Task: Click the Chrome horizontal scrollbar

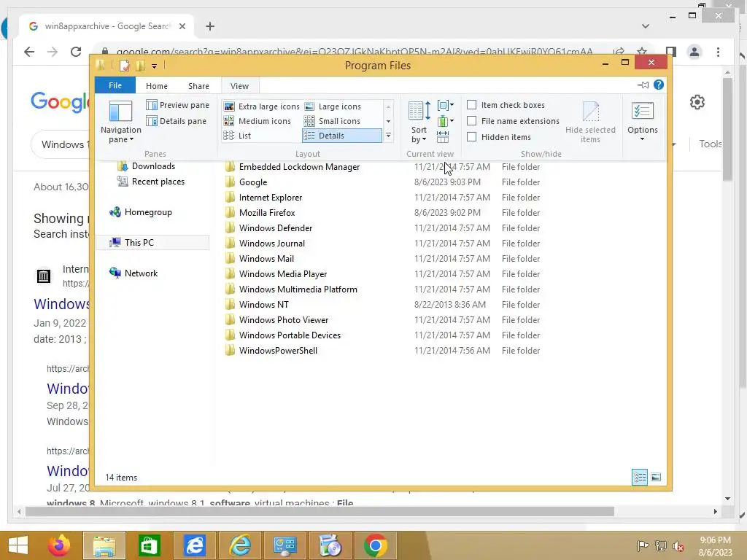Action: coord(320,511)
